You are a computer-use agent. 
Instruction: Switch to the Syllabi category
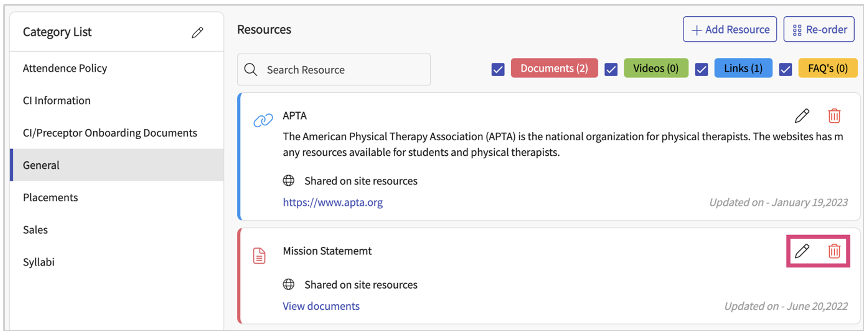(x=39, y=262)
